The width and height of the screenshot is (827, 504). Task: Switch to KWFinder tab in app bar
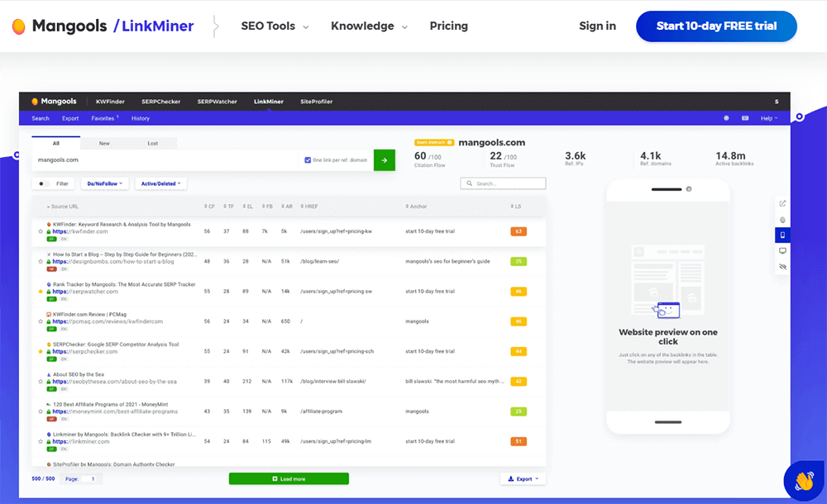point(110,102)
